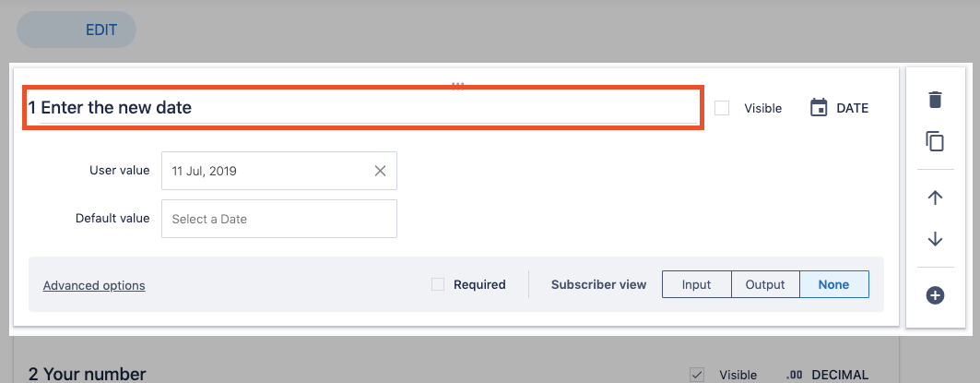This screenshot has height=383, width=980.
Task: Select None for Subscriber view
Action: click(833, 284)
